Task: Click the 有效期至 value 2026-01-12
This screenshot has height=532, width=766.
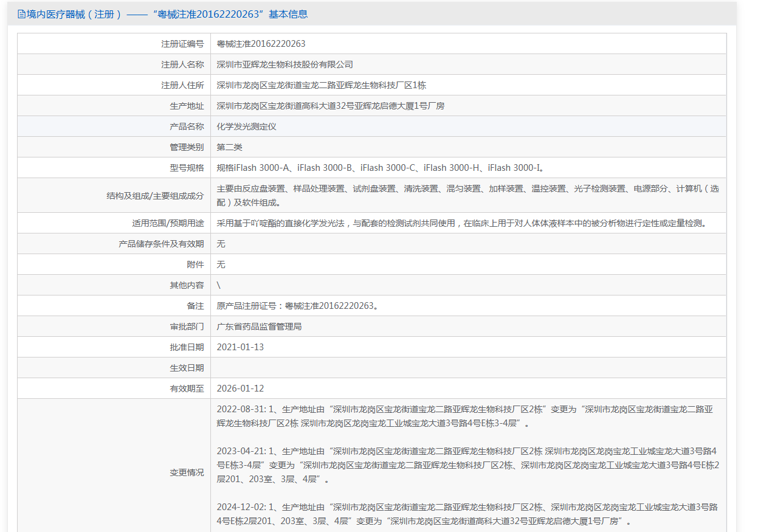Action: pyautogui.click(x=240, y=389)
